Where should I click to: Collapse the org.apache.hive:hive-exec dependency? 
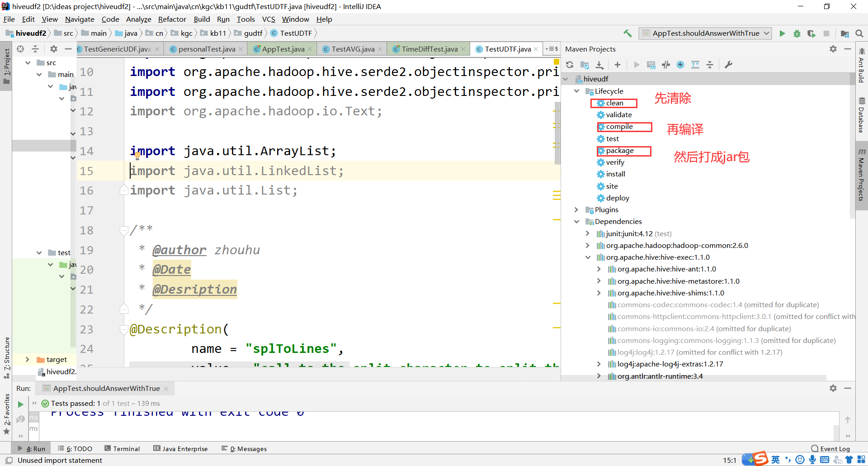588,257
